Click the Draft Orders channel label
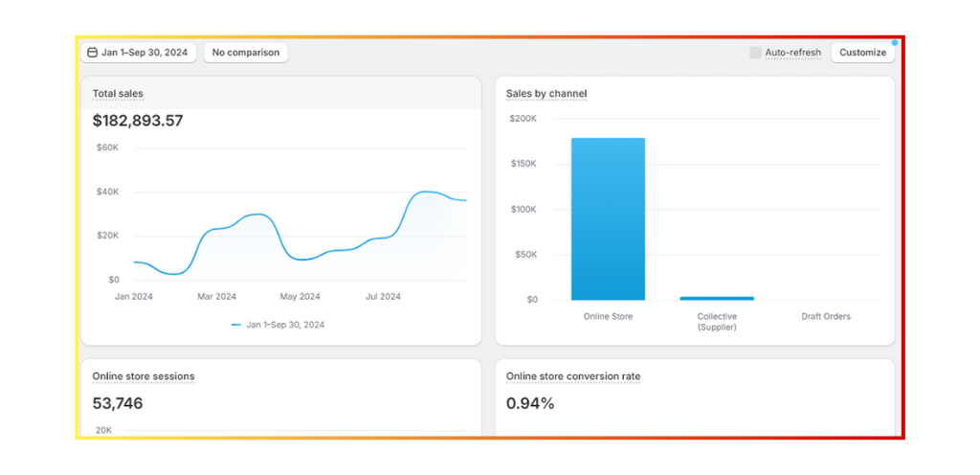The image size is (980, 475). pos(825,317)
